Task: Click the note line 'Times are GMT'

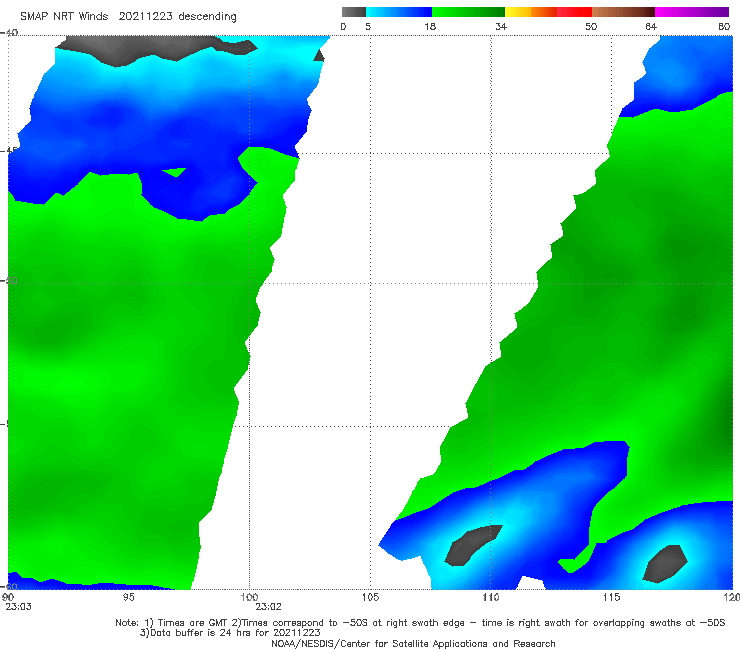Action: tap(193, 623)
